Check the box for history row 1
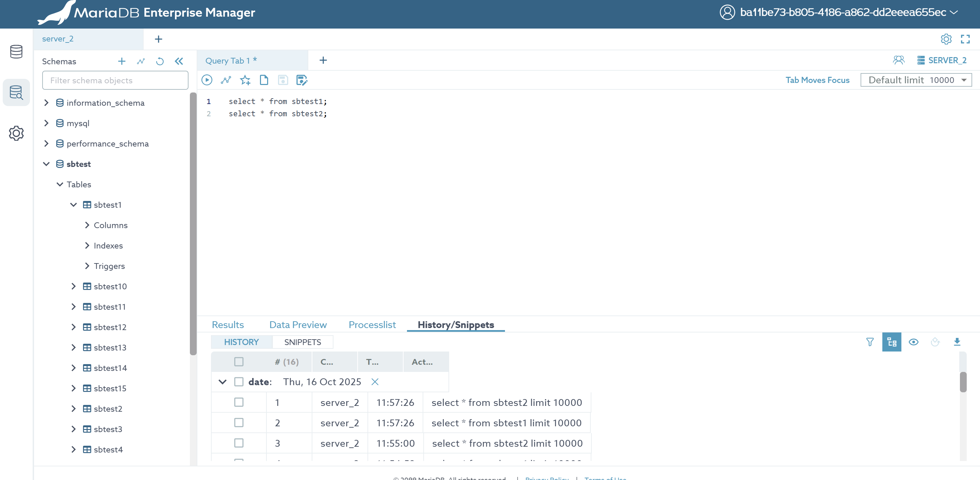 pos(239,402)
